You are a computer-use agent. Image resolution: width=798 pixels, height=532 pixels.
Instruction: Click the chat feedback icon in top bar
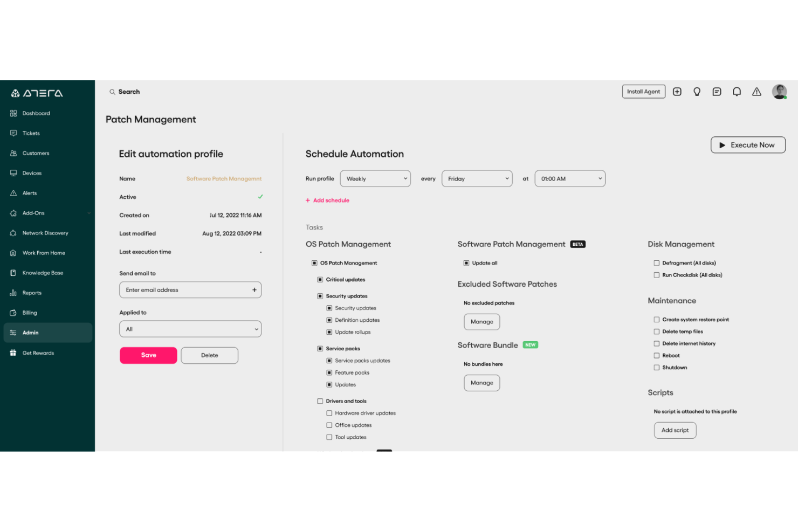point(717,92)
